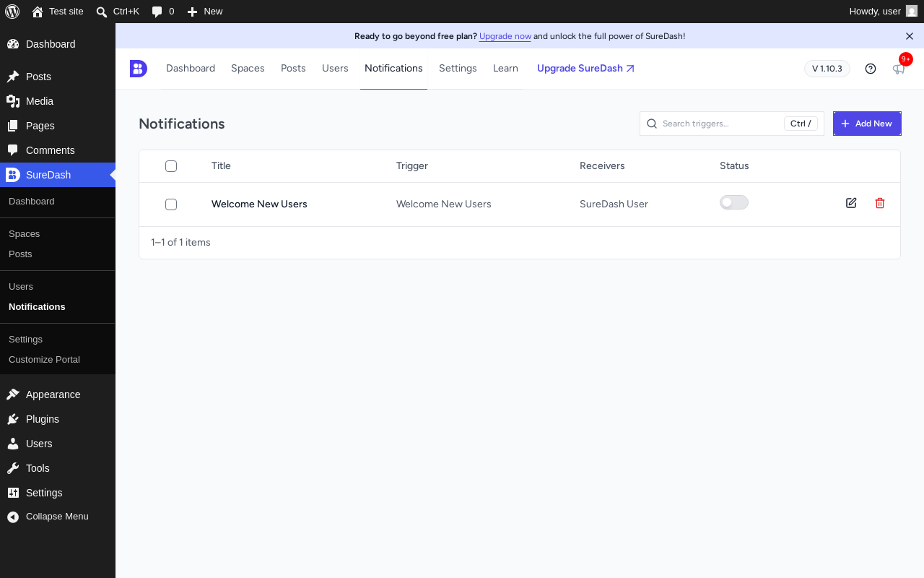Select all notifications via header checkbox

pos(171,166)
